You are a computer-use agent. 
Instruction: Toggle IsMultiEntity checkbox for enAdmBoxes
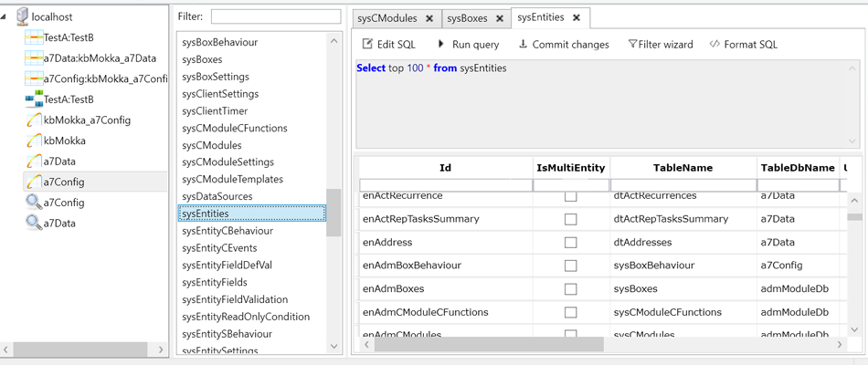click(570, 288)
